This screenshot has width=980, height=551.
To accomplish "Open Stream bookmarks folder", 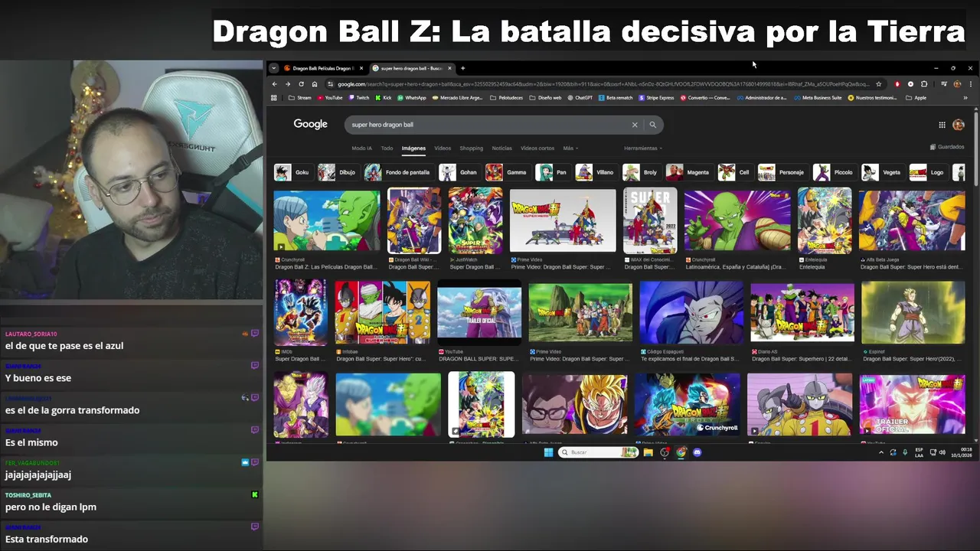I will [x=299, y=98].
